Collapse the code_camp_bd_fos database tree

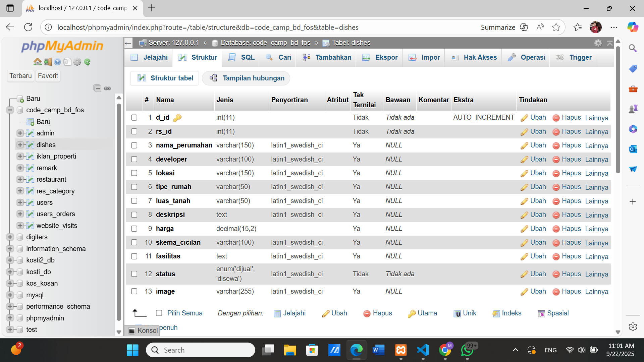(10, 110)
